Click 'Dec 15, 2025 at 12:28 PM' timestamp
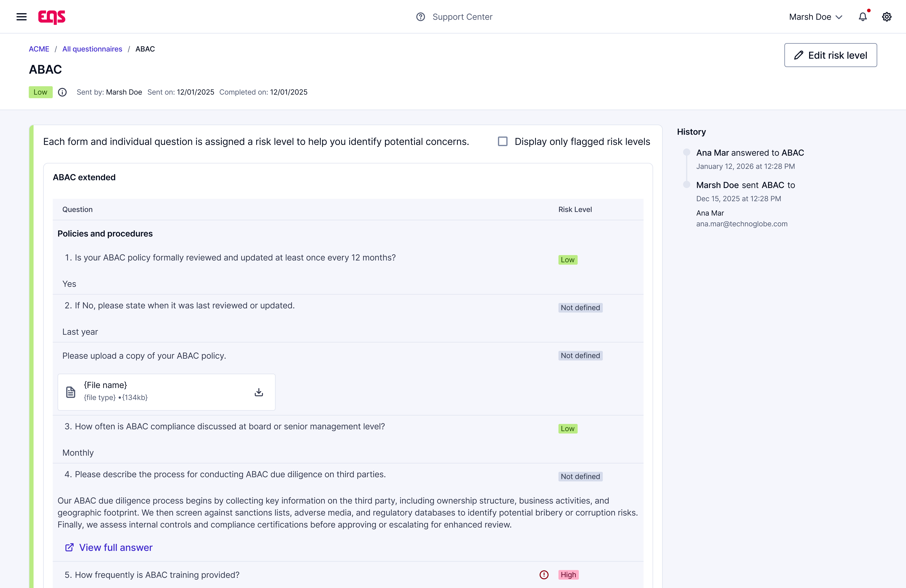The width and height of the screenshot is (906, 588). point(738,199)
